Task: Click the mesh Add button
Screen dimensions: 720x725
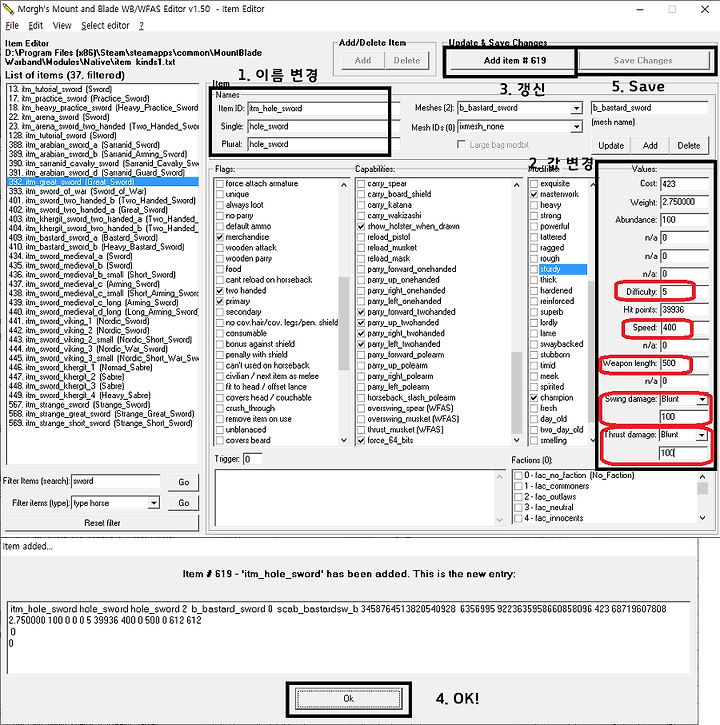Action: (650, 146)
